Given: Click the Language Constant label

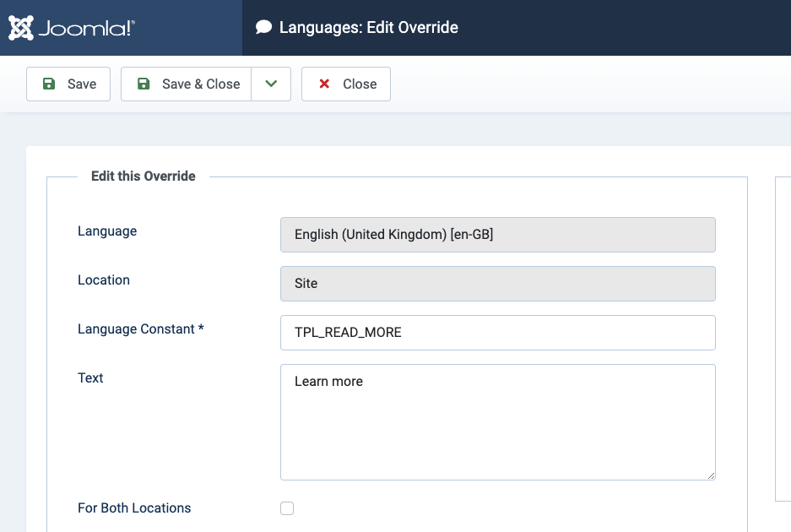Looking at the screenshot, I should (140, 329).
